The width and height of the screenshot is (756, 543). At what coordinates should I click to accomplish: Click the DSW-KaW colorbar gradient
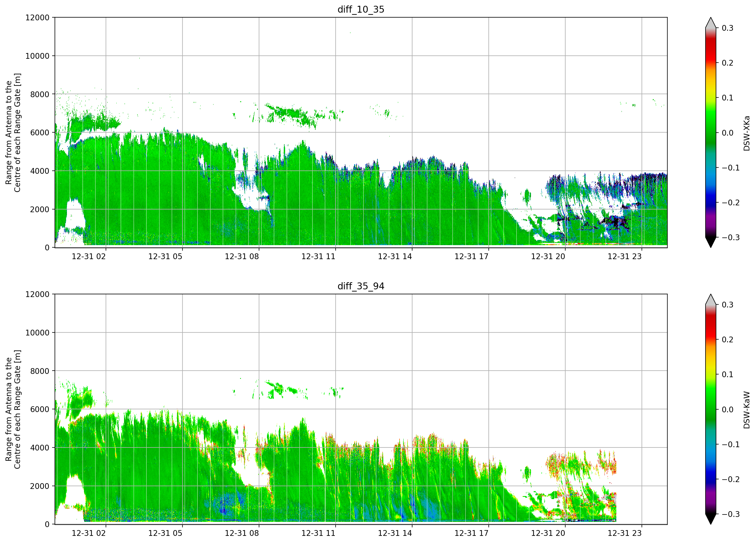click(711, 409)
